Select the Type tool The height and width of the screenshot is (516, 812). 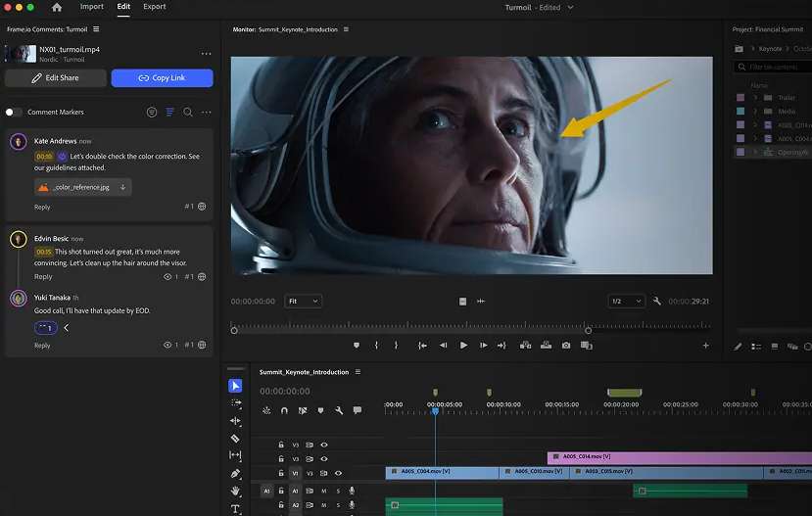(235, 509)
